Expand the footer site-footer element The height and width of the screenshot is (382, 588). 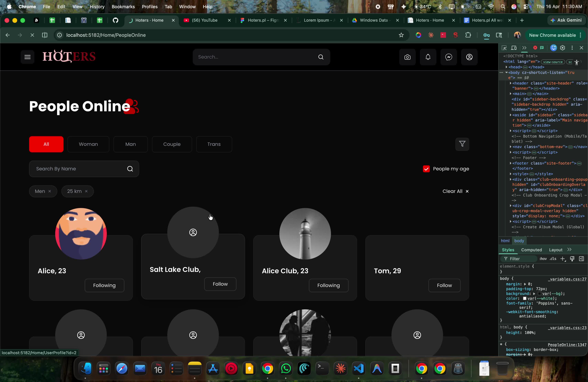(x=510, y=163)
